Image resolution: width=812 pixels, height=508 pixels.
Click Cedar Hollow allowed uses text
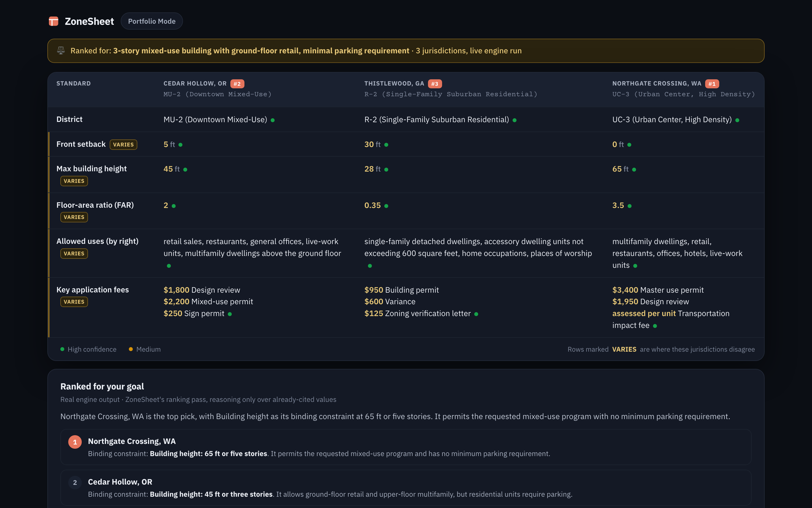point(252,248)
